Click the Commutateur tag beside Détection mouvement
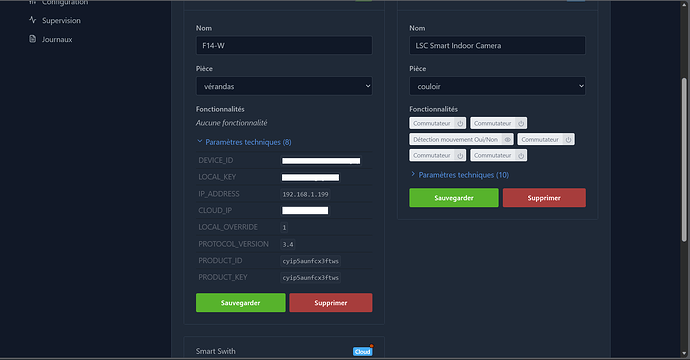 point(546,140)
